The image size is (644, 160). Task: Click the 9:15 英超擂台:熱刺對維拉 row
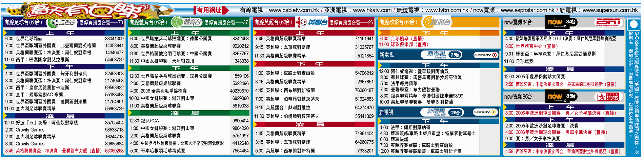[x=314, y=107]
